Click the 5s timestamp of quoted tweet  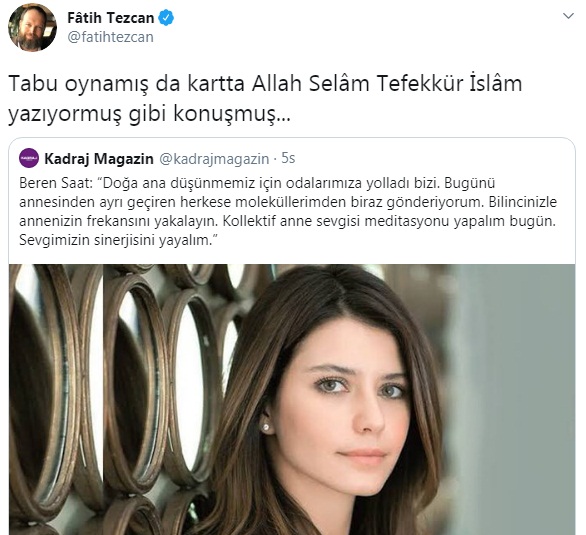pyautogui.click(x=288, y=158)
